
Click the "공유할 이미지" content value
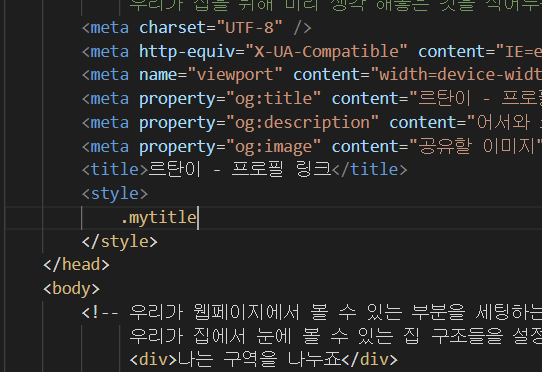pyautogui.click(x=476, y=147)
